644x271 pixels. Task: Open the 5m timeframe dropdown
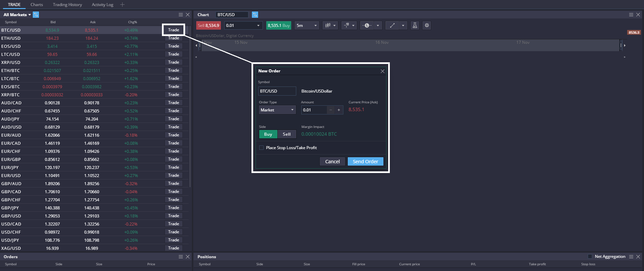(x=307, y=26)
